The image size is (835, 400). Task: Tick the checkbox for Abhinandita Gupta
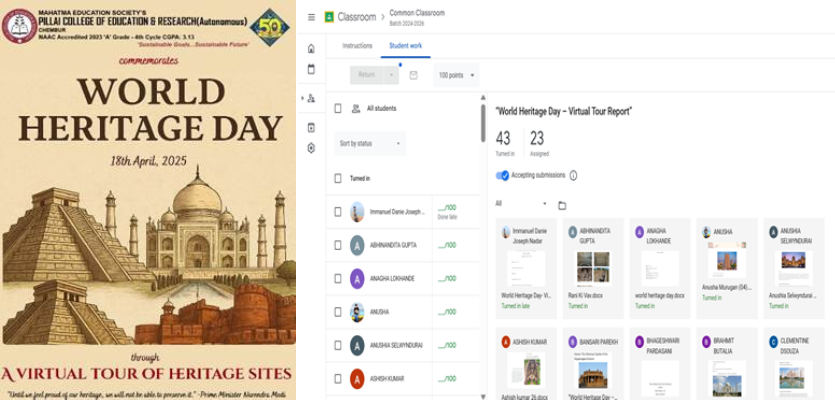[x=338, y=245]
